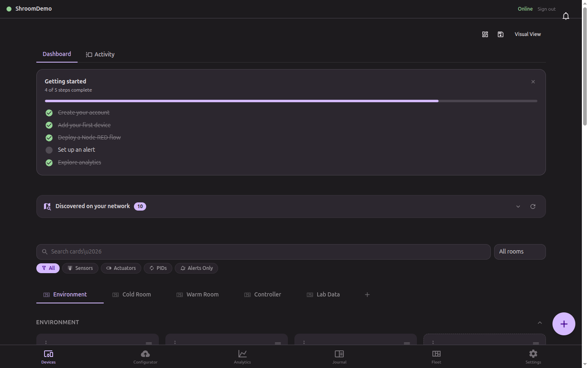The width and height of the screenshot is (588, 368).
Task: Click the Getting started progress bar
Action: point(291,101)
